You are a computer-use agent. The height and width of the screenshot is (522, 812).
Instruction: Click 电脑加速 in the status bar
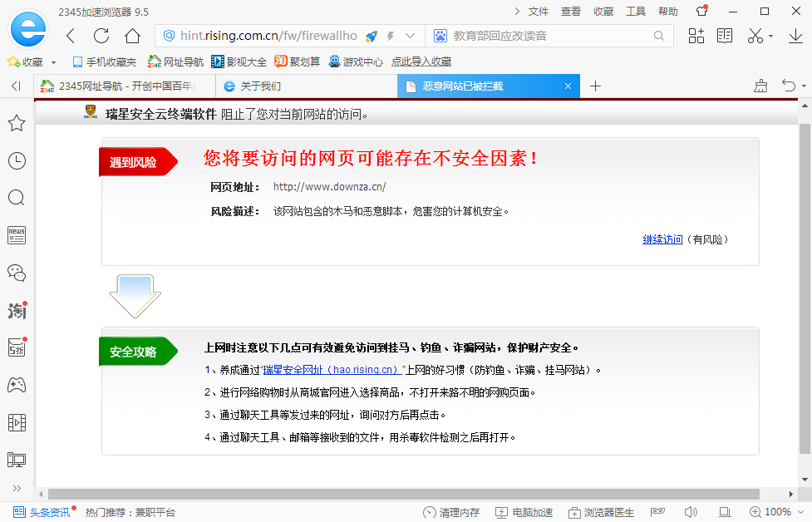click(524, 512)
